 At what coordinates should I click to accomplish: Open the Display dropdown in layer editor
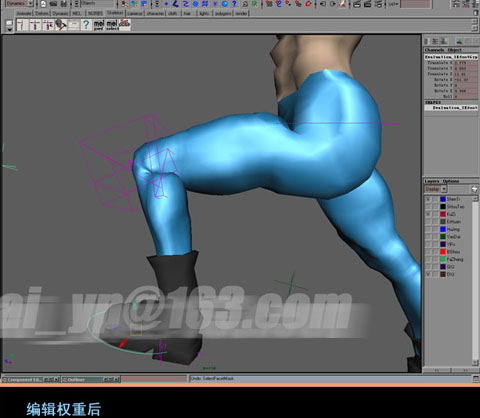[435, 189]
